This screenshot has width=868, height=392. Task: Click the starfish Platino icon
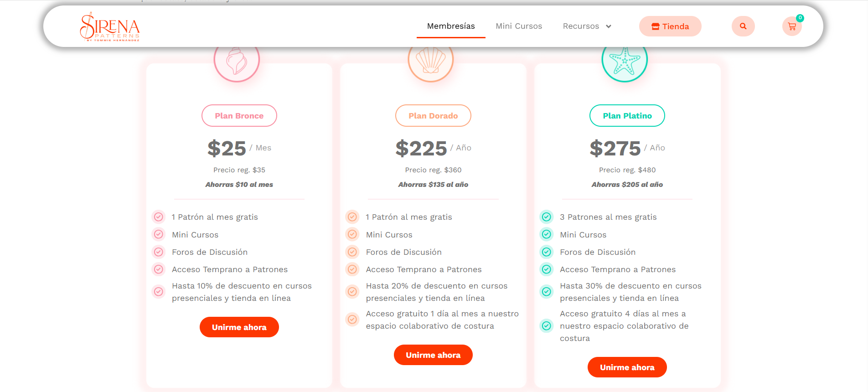point(625,61)
